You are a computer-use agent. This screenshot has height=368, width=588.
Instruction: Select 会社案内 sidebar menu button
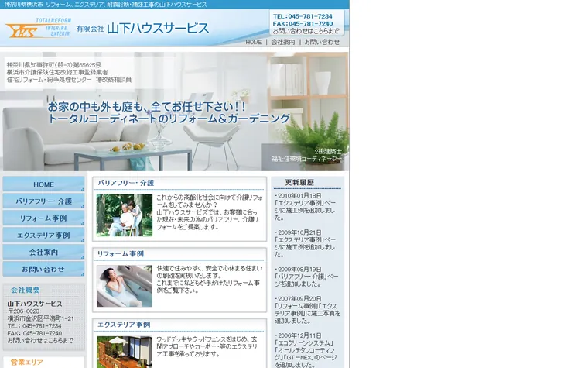pyautogui.click(x=43, y=252)
